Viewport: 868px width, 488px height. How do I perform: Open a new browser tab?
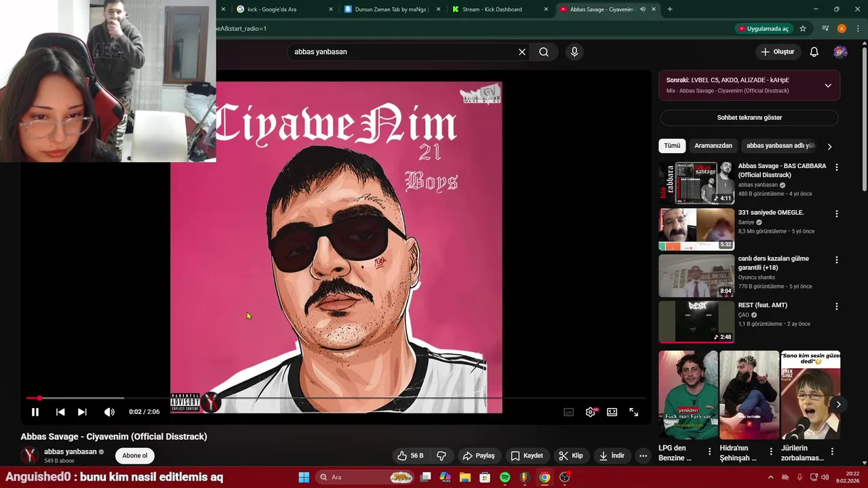click(670, 9)
